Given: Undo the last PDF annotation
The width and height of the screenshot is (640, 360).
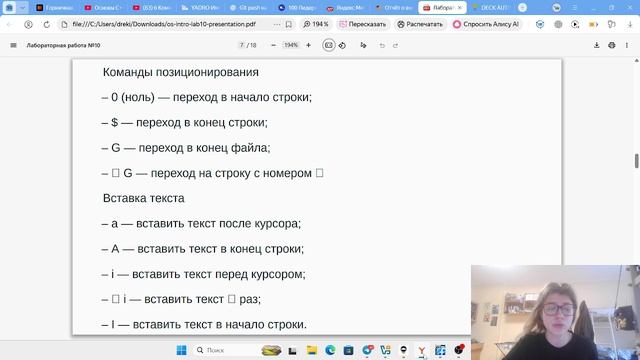Looking at the screenshot, I should click(x=382, y=45).
